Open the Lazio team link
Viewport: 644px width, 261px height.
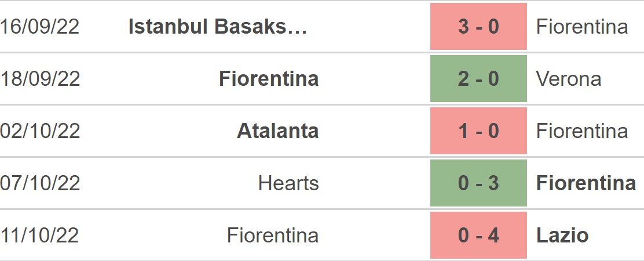pyautogui.click(x=562, y=235)
